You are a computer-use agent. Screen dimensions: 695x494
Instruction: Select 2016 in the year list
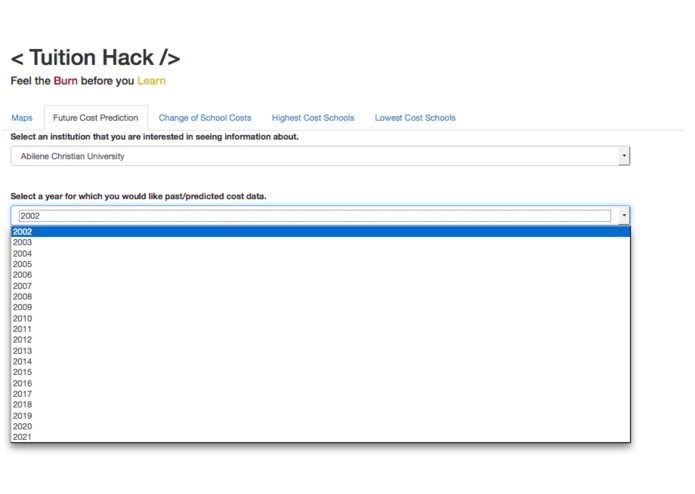(320, 383)
